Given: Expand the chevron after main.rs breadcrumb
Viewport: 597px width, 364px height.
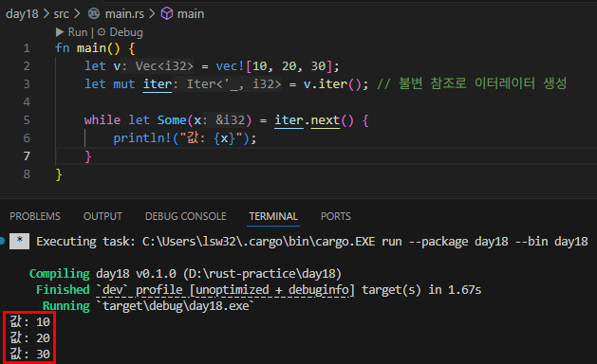Looking at the screenshot, I should pos(152,13).
